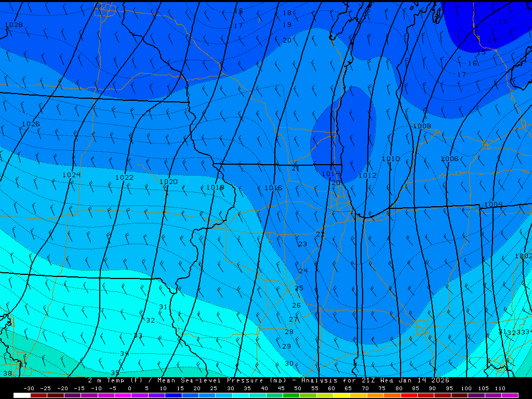Viewport: 532px width, 399px height.
Task: Select the cyan legend swatch under 30
Action: 241,395
